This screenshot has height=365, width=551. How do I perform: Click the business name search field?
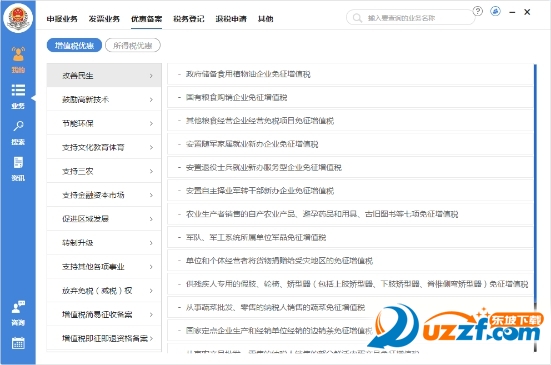410,18
